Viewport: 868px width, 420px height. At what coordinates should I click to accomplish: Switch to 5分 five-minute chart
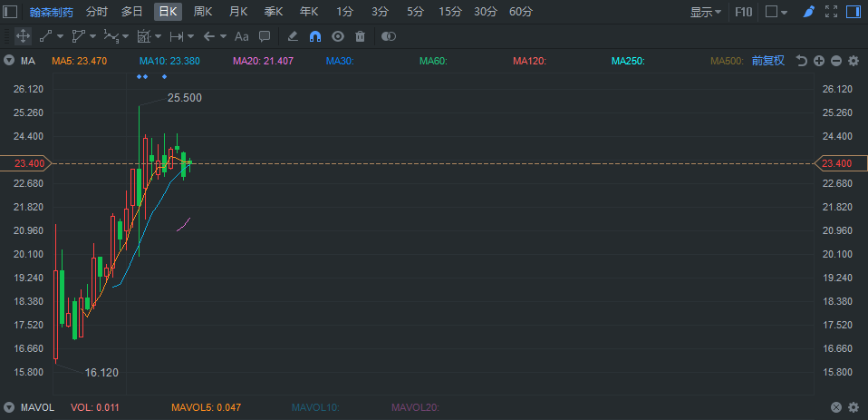[x=415, y=12]
